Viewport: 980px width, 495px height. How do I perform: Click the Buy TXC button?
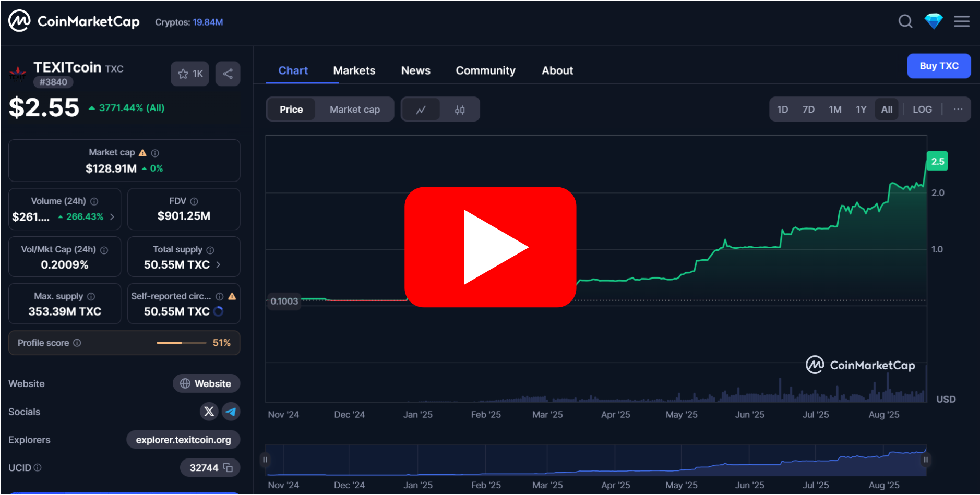pyautogui.click(x=939, y=66)
